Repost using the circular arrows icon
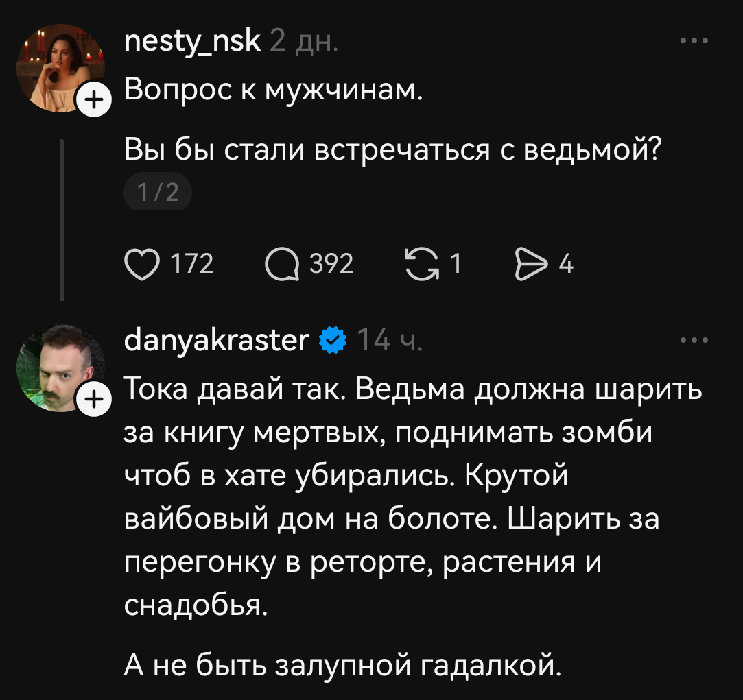The width and height of the screenshot is (743, 700). [x=423, y=265]
